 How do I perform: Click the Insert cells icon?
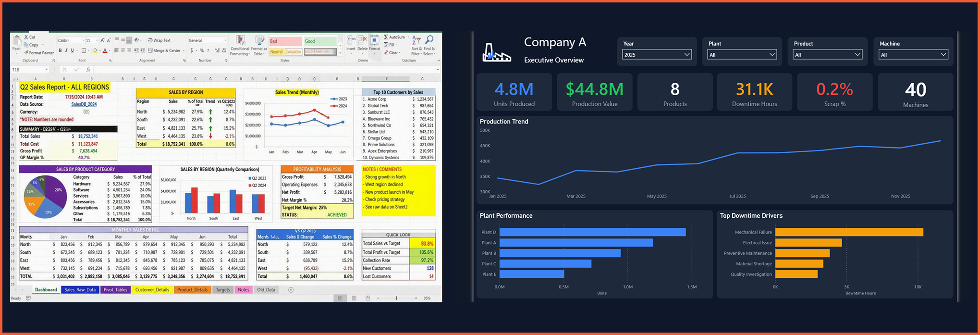pos(351,40)
